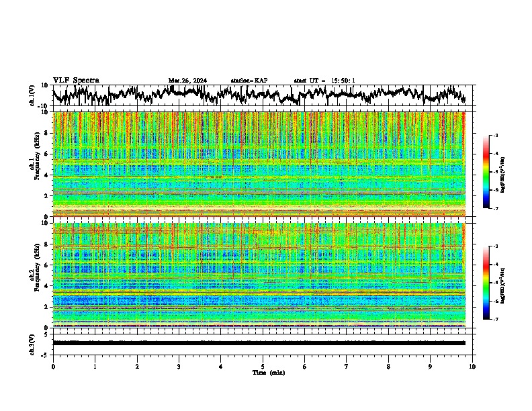This screenshot has width=532, height=411.
Task: Click the 'VLF Spectra' title text
Action: (x=76, y=80)
